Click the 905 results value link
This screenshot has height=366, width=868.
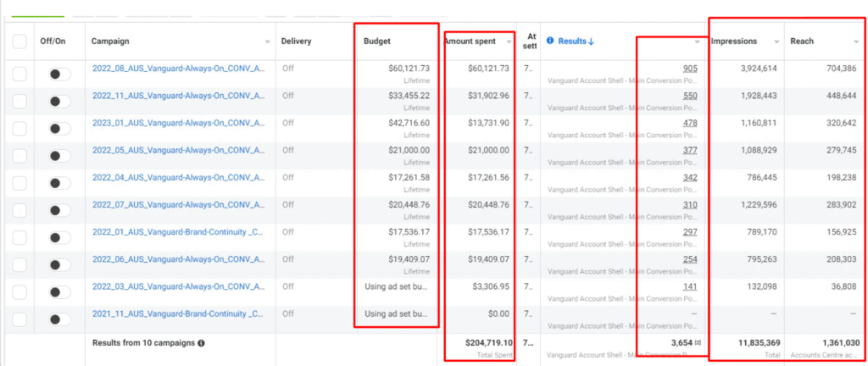click(x=690, y=69)
